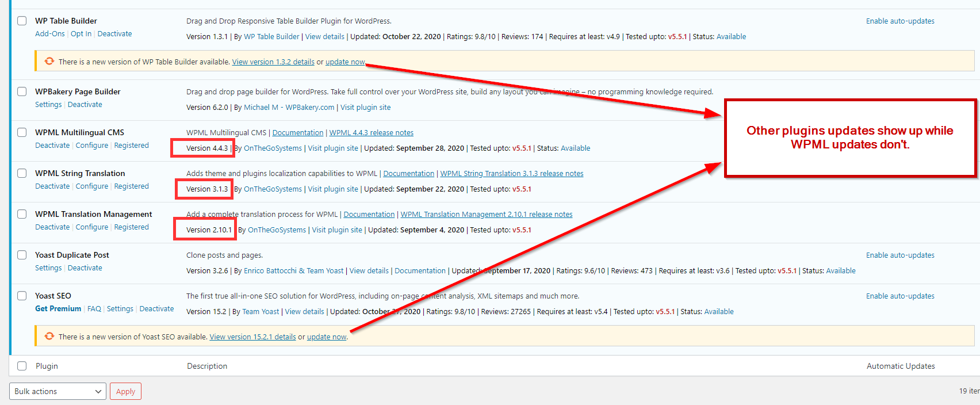The image size is (980, 405).
Task: Open WP Table Builder author link
Action: [x=271, y=37]
